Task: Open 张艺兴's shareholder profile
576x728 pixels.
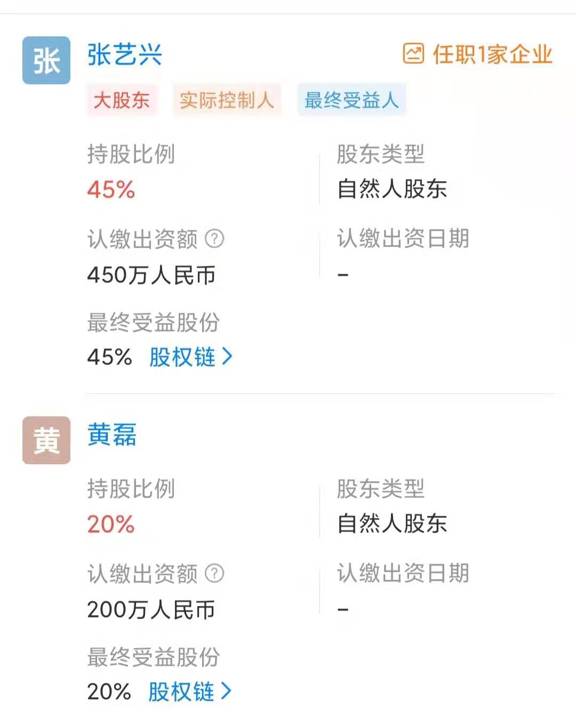Action: point(124,55)
